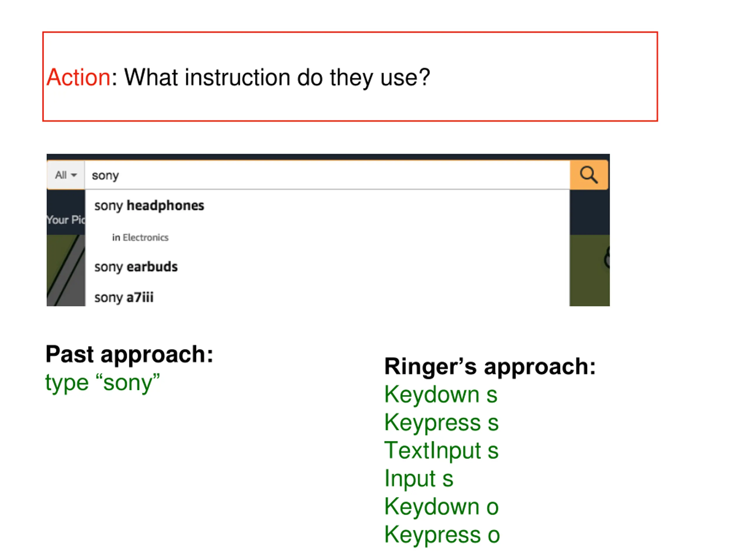Click the Ringer's approach heading
The height and width of the screenshot is (560, 747).
(x=490, y=367)
